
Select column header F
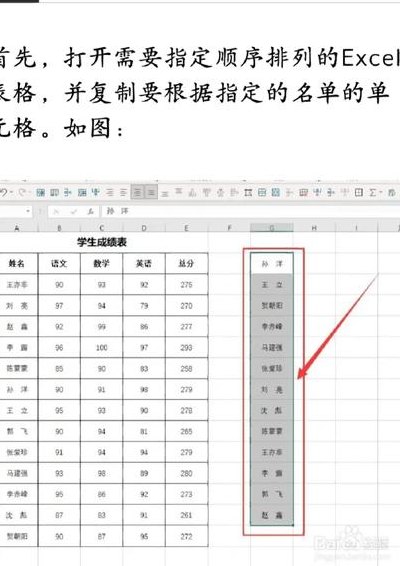(x=229, y=228)
